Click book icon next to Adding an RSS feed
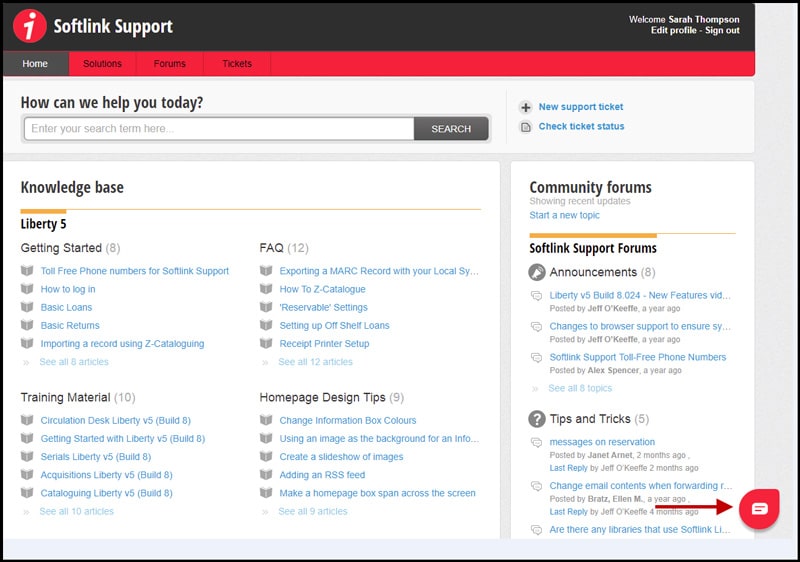 coord(266,475)
